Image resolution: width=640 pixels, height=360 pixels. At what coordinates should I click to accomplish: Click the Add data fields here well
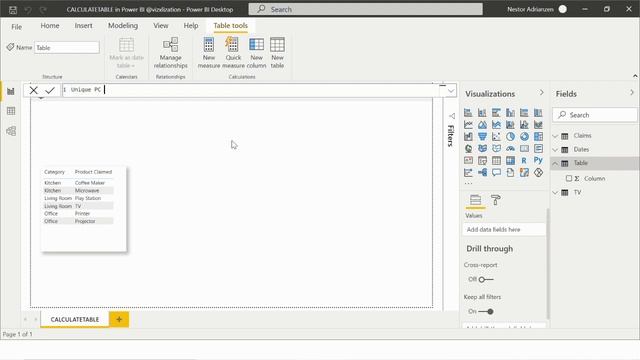504,229
